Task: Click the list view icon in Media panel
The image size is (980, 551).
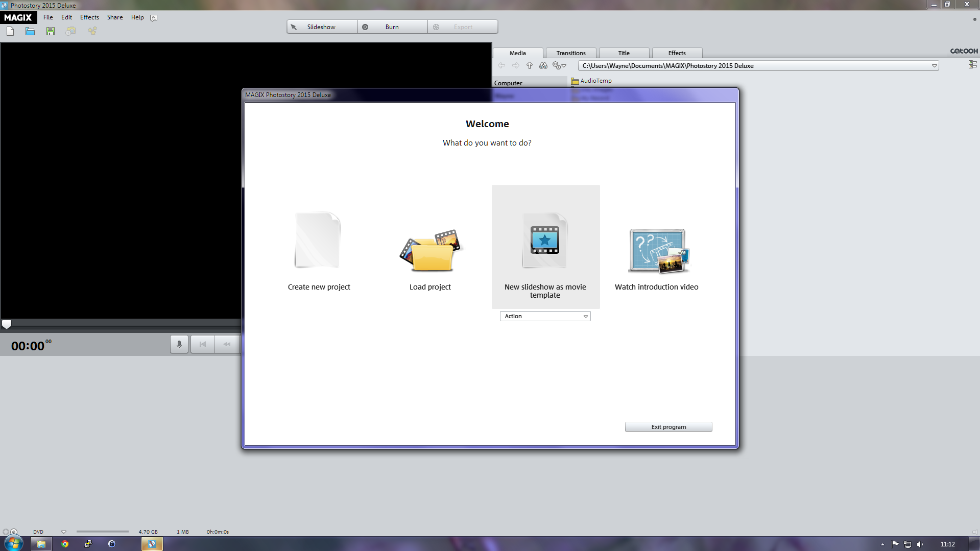Action: 972,64
